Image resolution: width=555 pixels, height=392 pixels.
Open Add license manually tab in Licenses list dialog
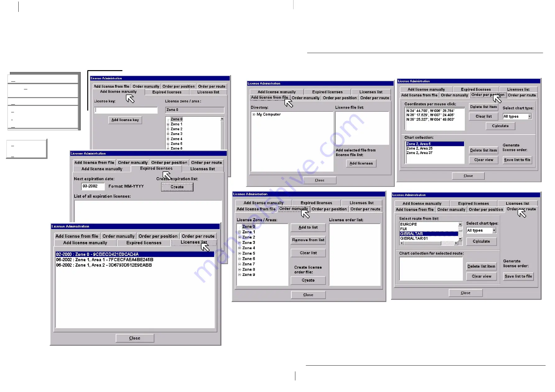[85, 243]
